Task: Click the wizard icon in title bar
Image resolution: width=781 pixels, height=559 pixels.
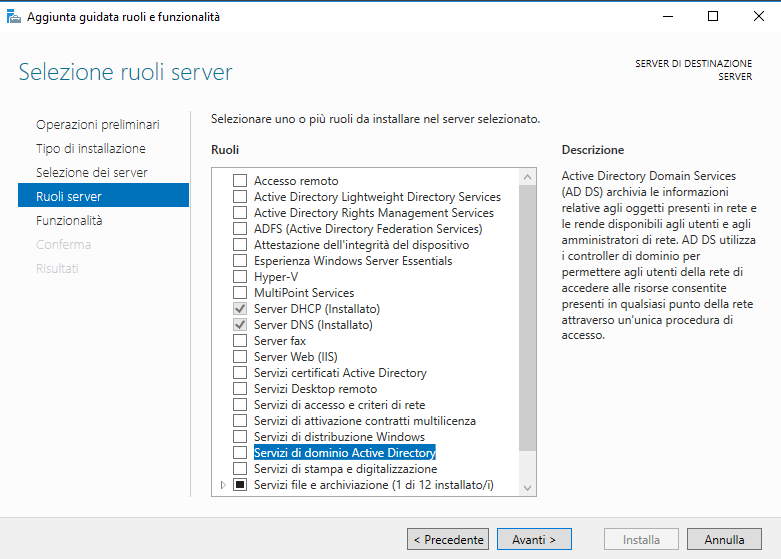Action: 13,17
